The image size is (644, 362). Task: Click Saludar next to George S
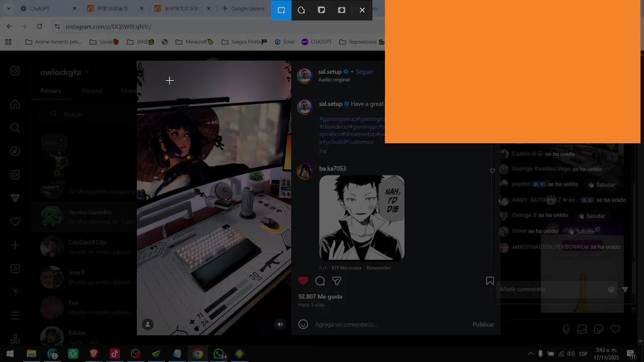(x=592, y=216)
